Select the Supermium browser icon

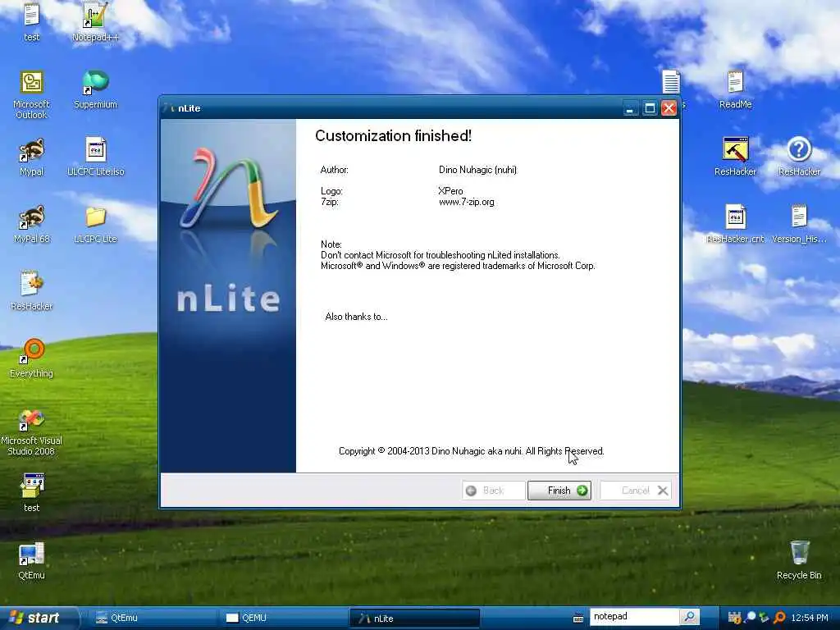[x=95, y=90]
